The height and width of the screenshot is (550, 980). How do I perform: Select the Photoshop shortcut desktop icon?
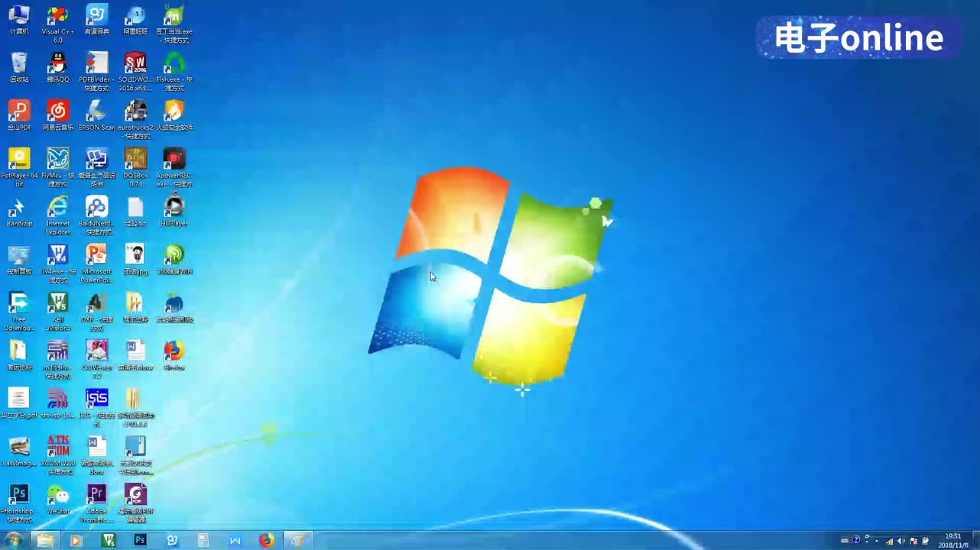click(x=19, y=504)
